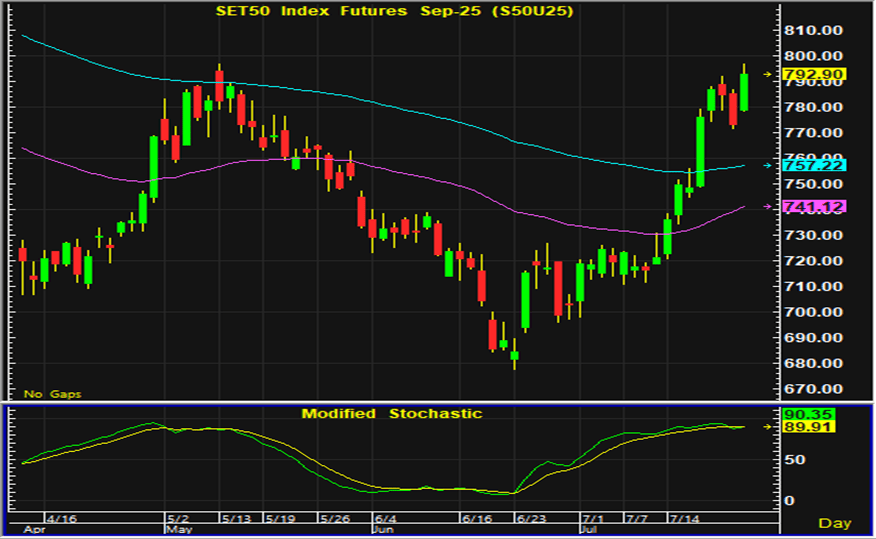The height and width of the screenshot is (539, 876).
Task: Click the cyan arrow marker beside 757.22
Action: click(768, 165)
